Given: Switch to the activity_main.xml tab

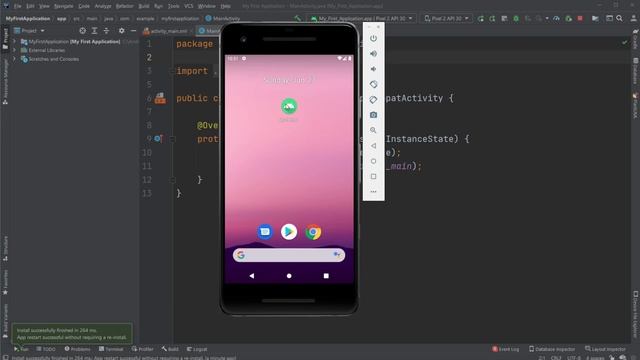Looking at the screenshot, I should click(168, 31).
